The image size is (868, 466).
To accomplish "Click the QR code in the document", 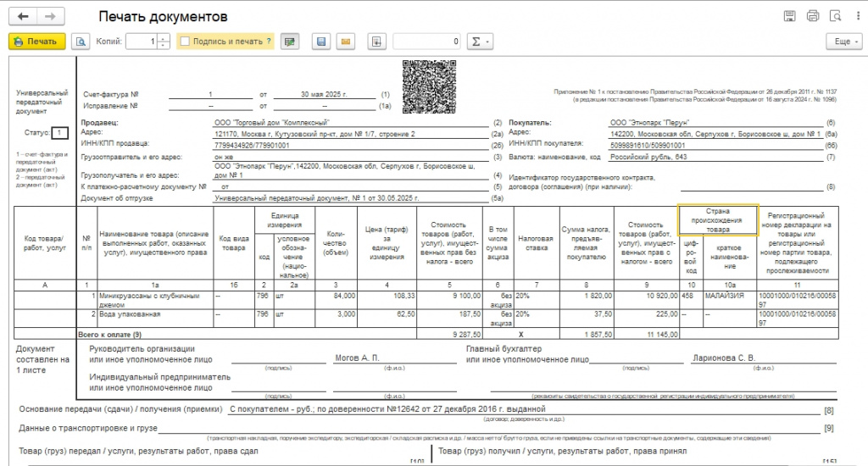I will pos(429,87).
